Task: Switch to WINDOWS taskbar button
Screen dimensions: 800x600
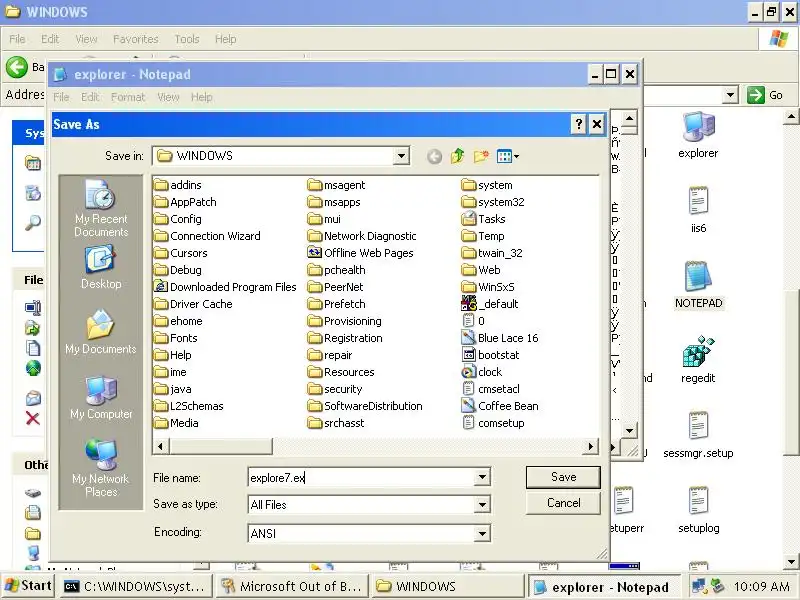Action: 448,587
